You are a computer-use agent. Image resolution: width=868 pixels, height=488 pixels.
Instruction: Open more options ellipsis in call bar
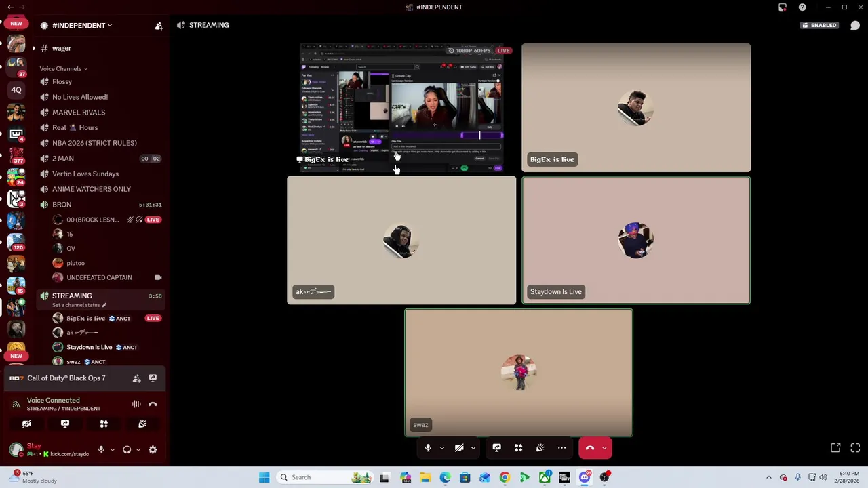561,448
